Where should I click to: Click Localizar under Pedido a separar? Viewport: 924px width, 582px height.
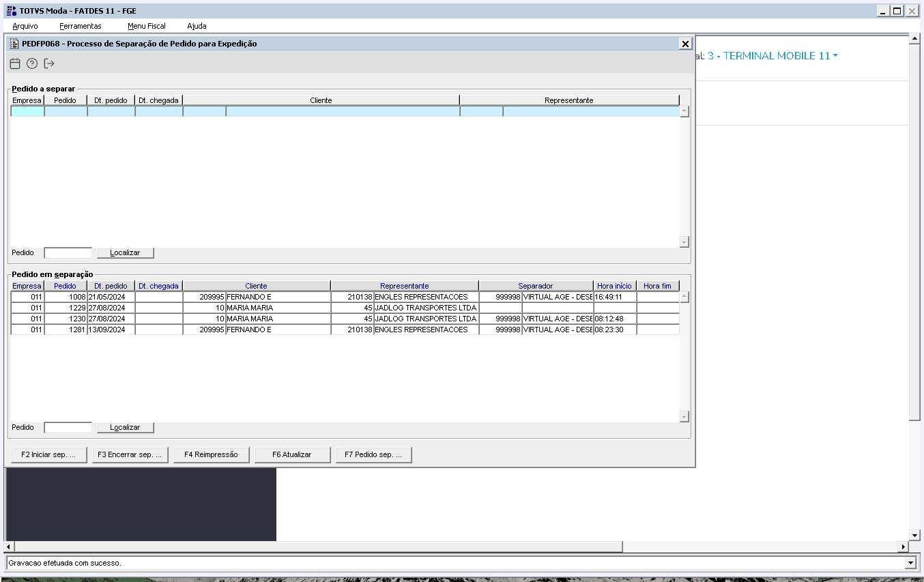click(125, 252)
